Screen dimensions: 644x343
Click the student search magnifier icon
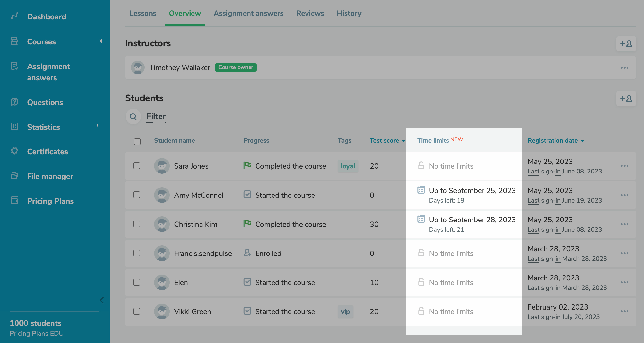[133, 117]
